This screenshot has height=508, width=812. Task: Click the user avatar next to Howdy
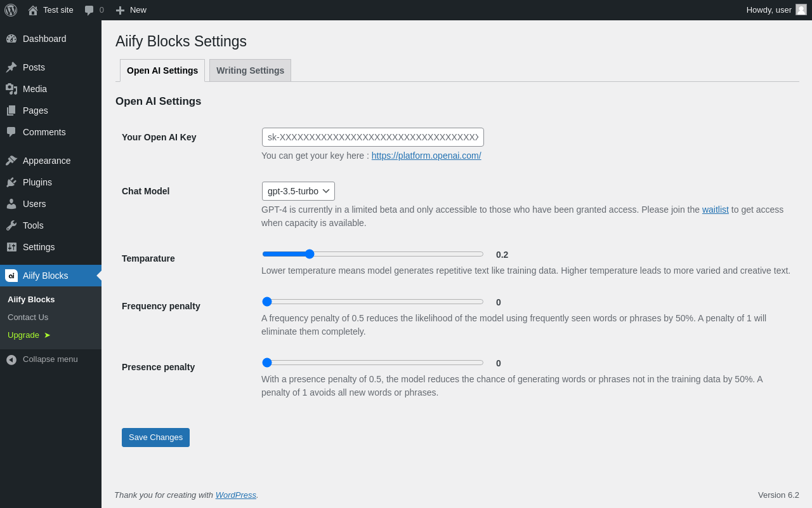[x=801, y=10]
